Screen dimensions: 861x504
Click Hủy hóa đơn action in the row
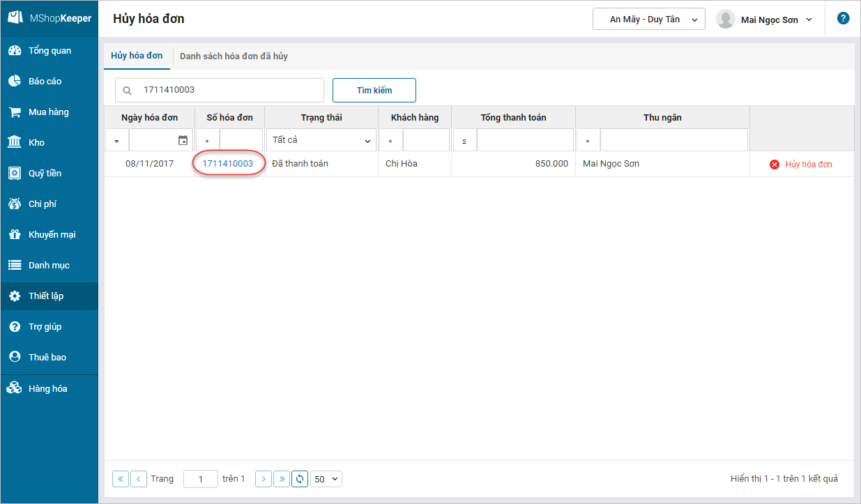pyautogui.click(x=801, y=165)
